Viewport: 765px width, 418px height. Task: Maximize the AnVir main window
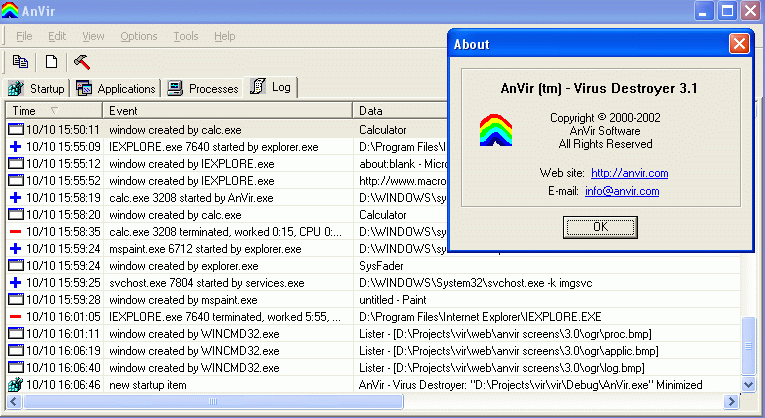point(727,11)
